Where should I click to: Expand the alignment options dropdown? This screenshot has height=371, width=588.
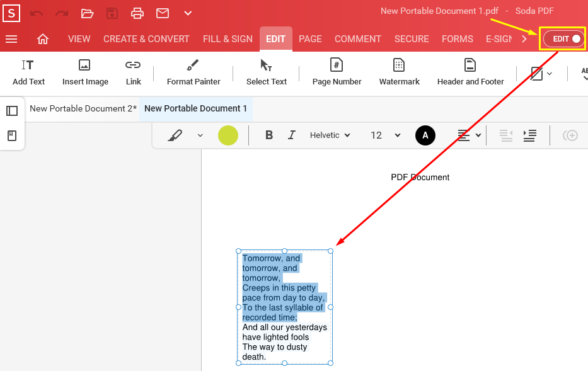click(478, 135)
